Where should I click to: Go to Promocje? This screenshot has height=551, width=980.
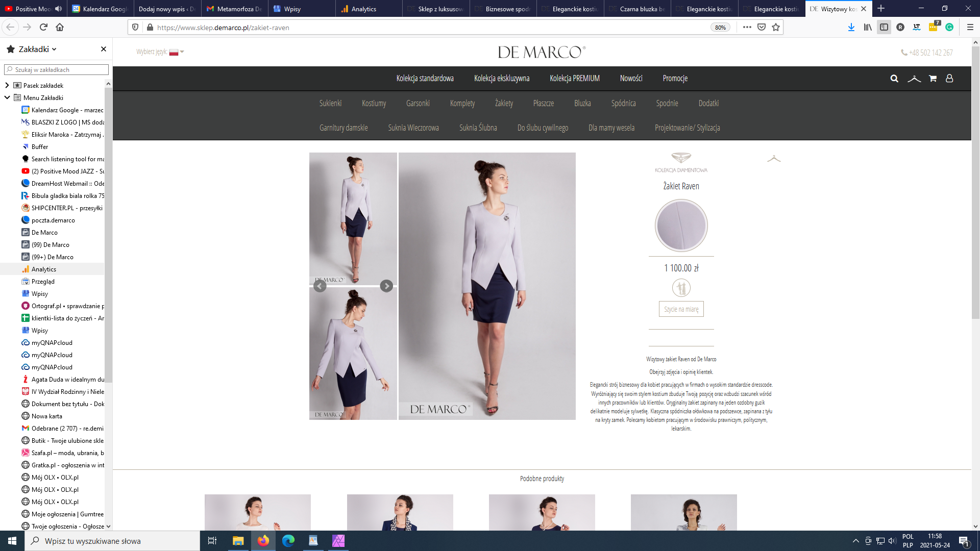(x=675, y=79)
